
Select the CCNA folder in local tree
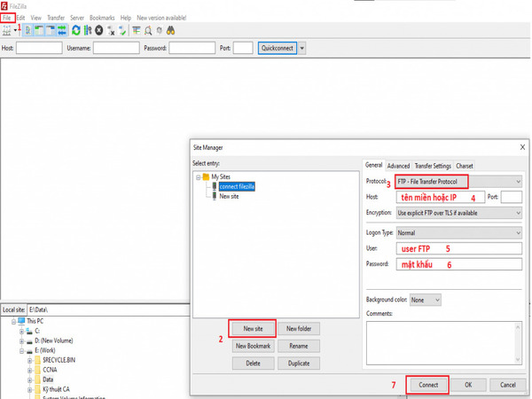[x=51, y=370]
